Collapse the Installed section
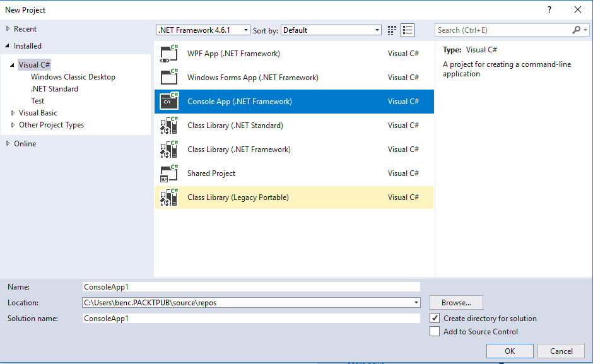 (x=8, y=46)
